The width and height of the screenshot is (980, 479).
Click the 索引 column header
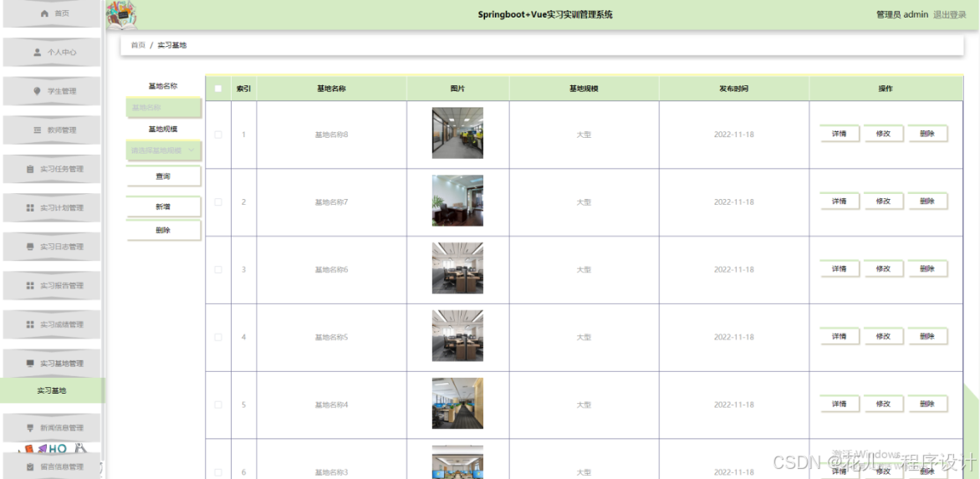[244, 89]
